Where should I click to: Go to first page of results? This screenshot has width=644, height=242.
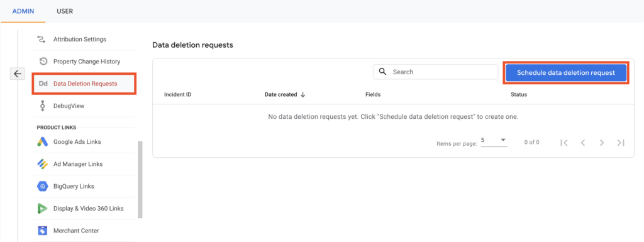[x=564, y=143]
